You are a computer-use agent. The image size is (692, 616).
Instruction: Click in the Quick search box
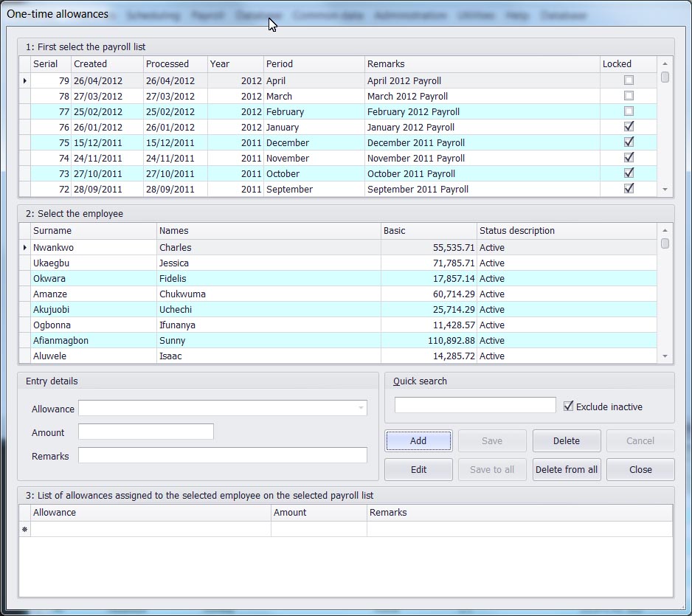(x=475, y=406)
